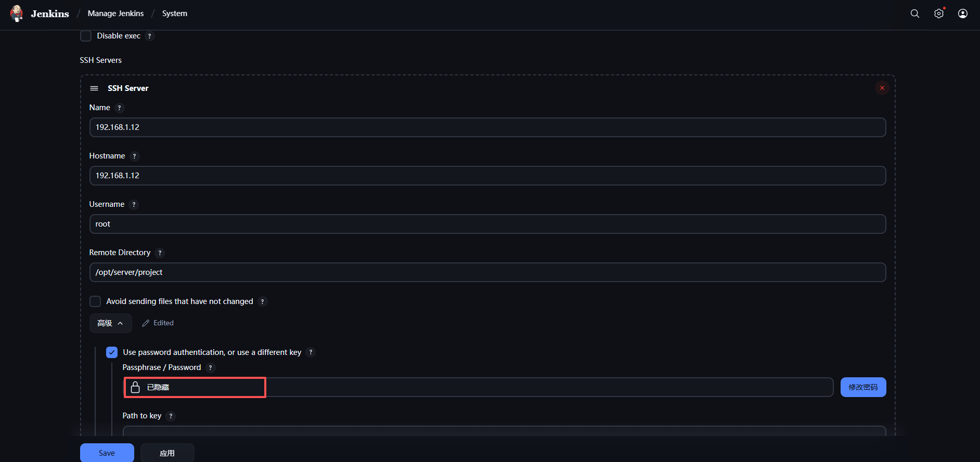The width and height of the screenshot is (980, 462).
Task: Click the 应用 apply button
Action: click(167, 453)
